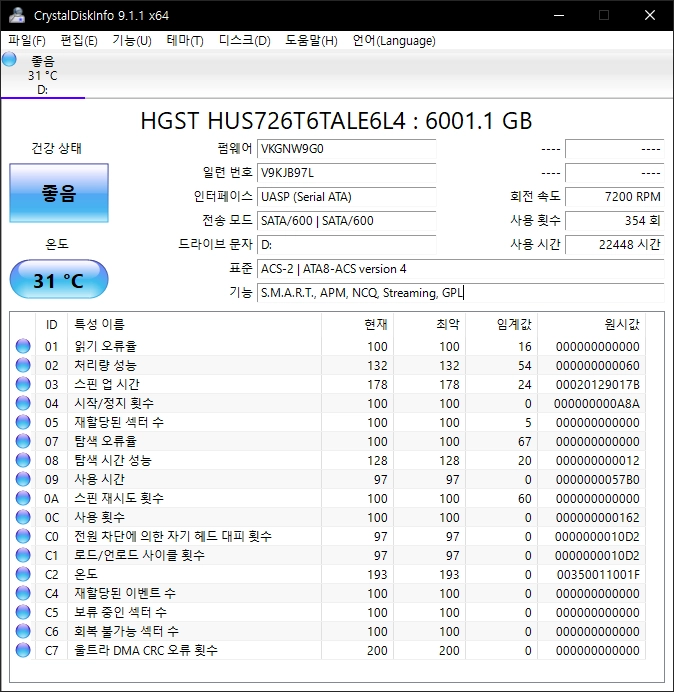Click the rotation speed field 7200 RPM
Screen dimensions: 674x692
(x=614, y=196)
